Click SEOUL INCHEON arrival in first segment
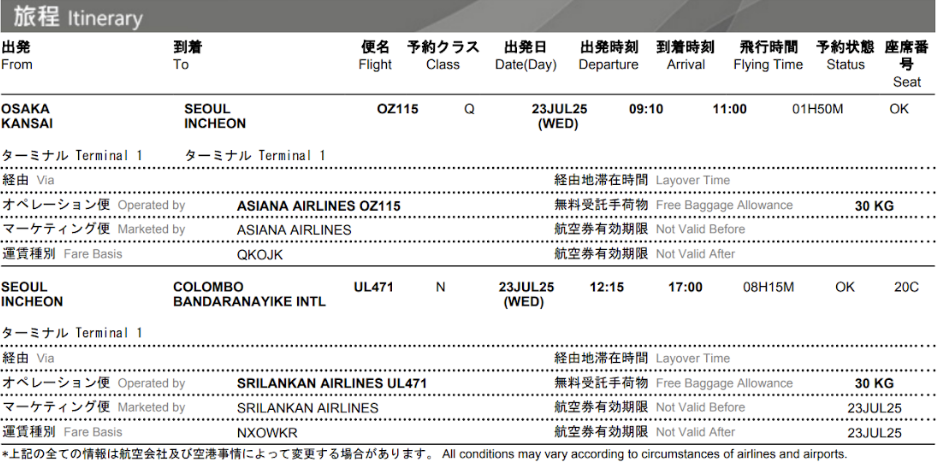The height and width of the screenshot is (466, 946). coord(215,116)
